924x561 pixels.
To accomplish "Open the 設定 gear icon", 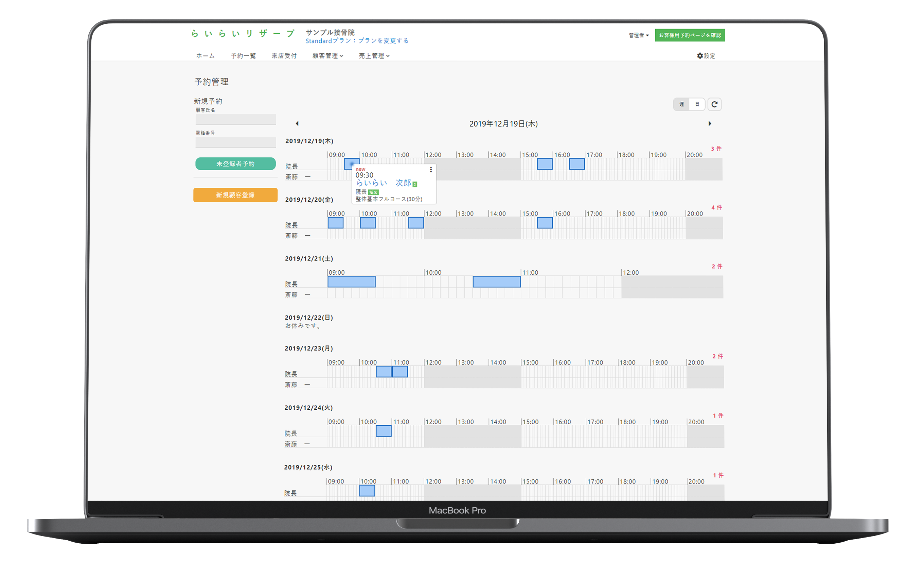I will (x=700, y=55).
